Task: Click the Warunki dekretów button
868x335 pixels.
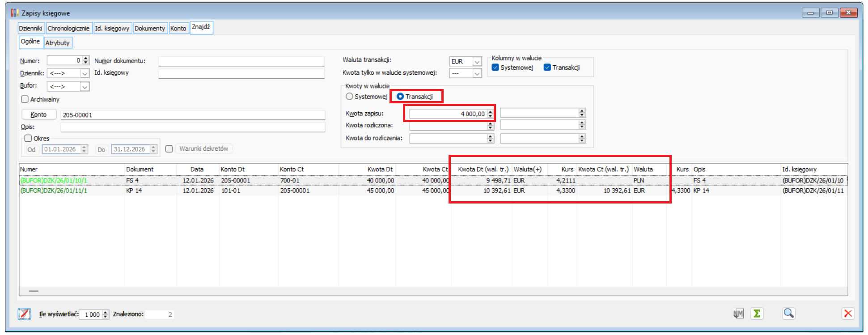Action: 203,148
